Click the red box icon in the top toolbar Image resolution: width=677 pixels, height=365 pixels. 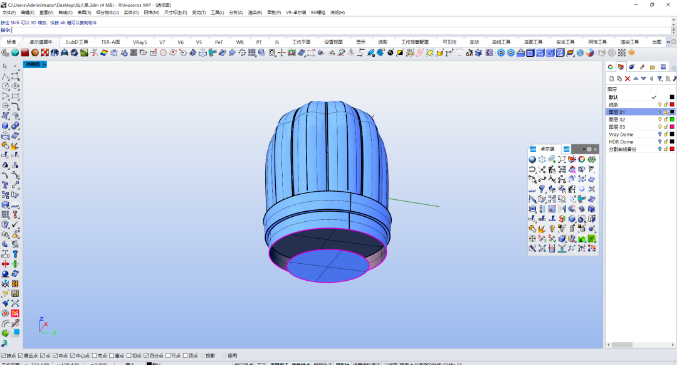[25, 53]
